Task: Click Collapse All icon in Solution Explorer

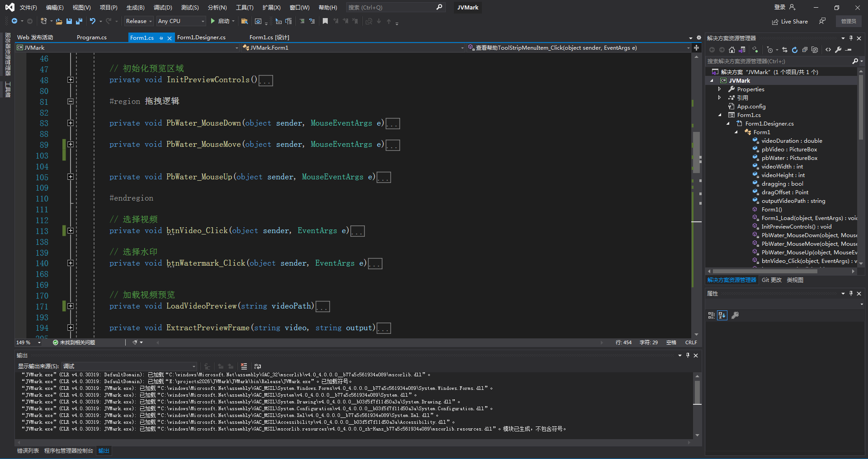Action: click(805, 50)
